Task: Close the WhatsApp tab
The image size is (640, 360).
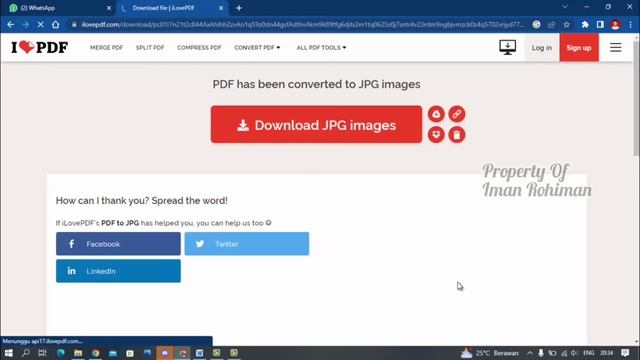Action: pyautogui.click(x=109, y=8)
